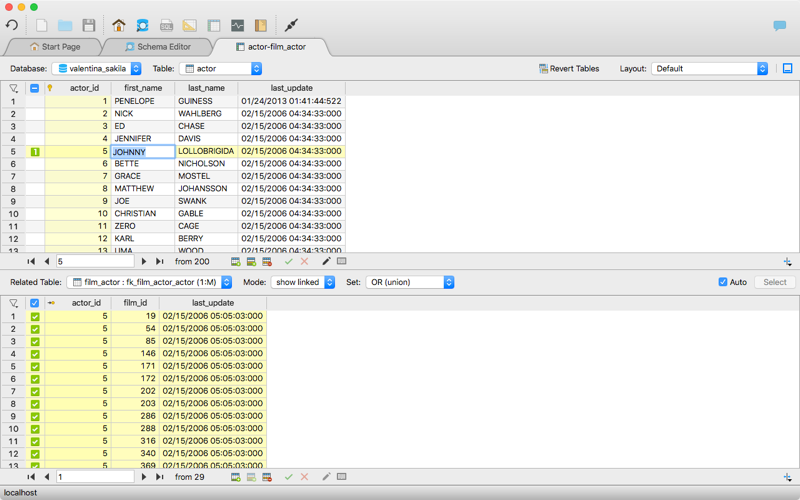
Task: Select the LOLLOBRIGIDA cell
Action: click(206, 151)
